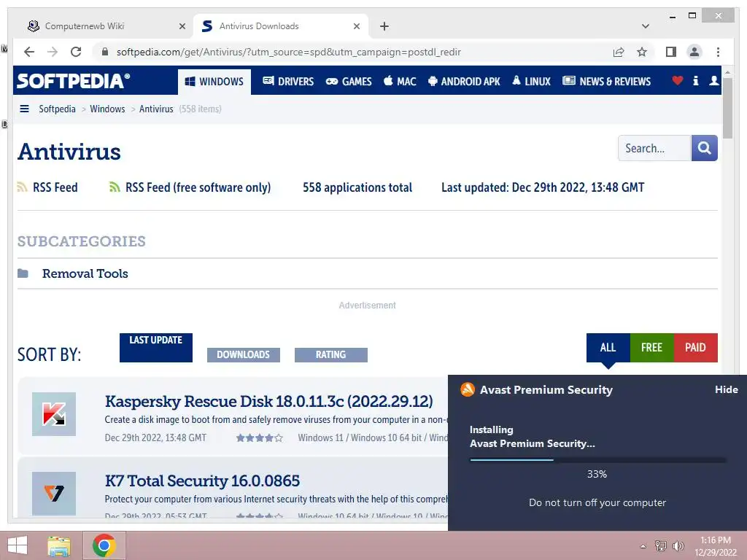Image resolution: width=747 pixels, height=560 pixels.
Task: Open Chrome three-dot menu
Action: (x=718, y=52)
